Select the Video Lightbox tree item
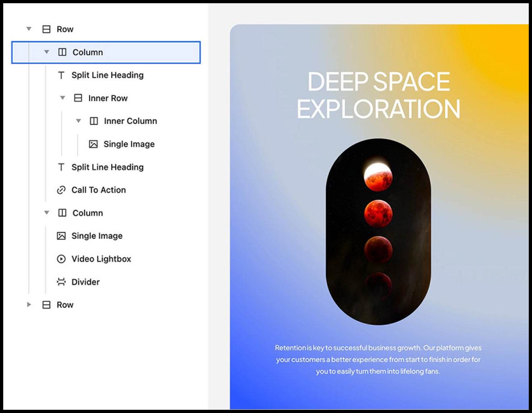Viewport: 532px width, 413px height. (101, 259)
